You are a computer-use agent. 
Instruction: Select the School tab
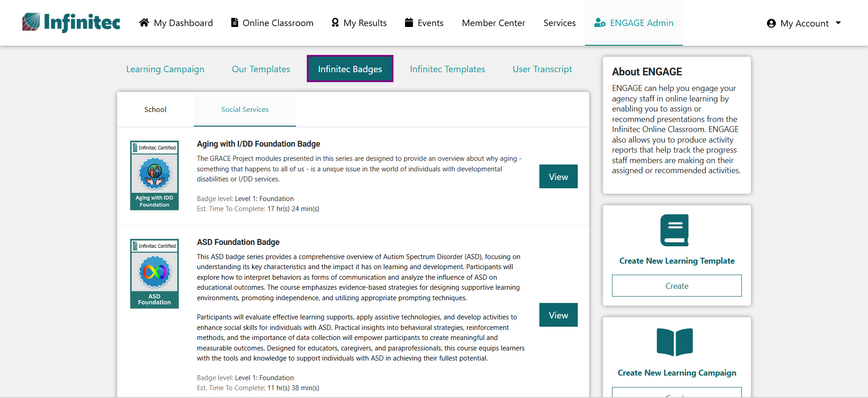[x=155, y=110]
